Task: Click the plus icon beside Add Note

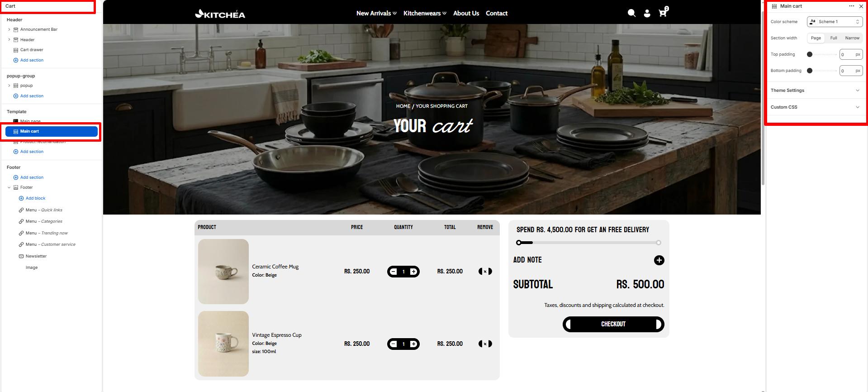Action: 659,260
